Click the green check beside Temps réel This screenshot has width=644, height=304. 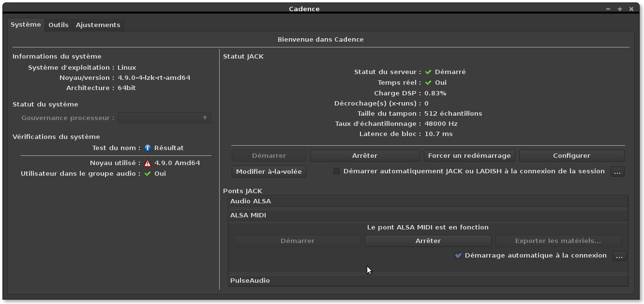428,83
